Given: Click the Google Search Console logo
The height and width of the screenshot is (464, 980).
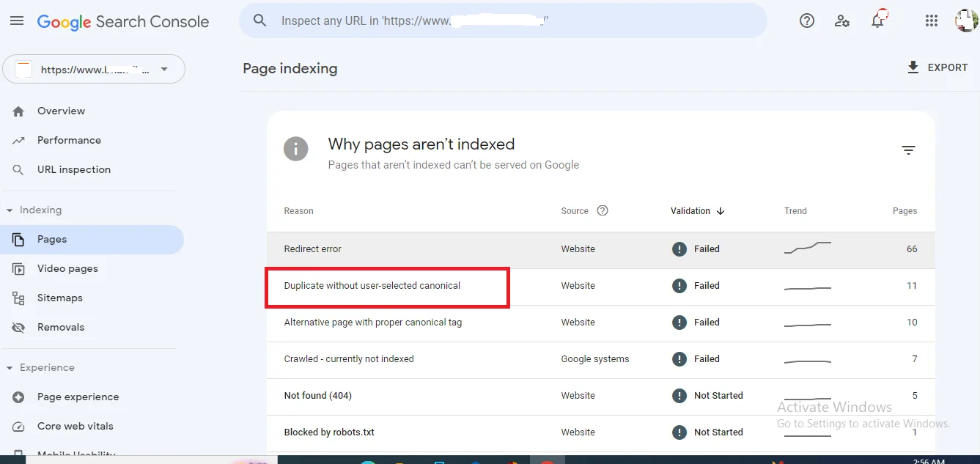Looking at the screenshot, I should tap(123, 22).
